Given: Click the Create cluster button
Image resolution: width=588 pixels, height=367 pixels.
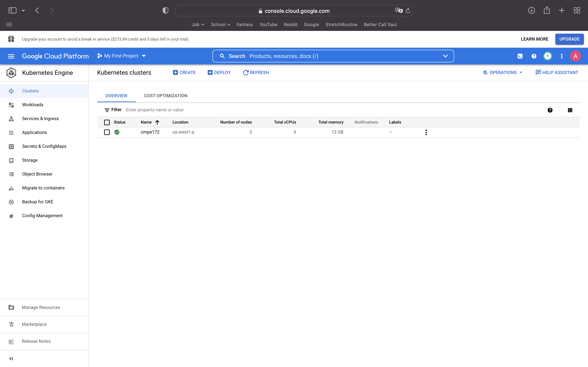Looking at the screenshot, I should click(x=184, y=73).
